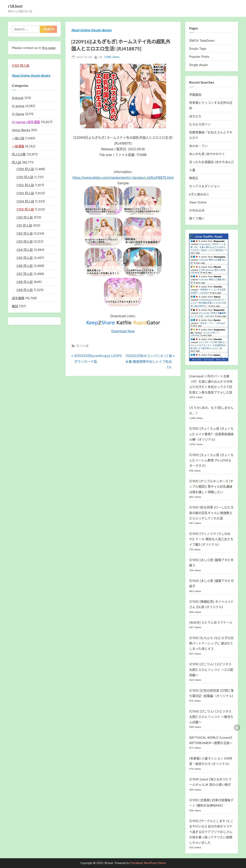The height and width of the screenshot is (868, 246).
Task: Open the 'this page' contact link
Action: pos(49,48)
